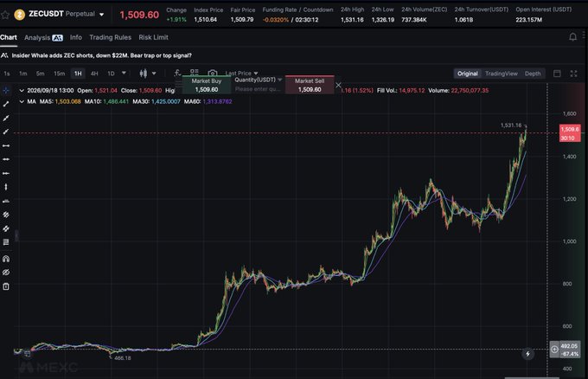
Task: Select the 1D timeframe
Action: (x=111, y=74)
